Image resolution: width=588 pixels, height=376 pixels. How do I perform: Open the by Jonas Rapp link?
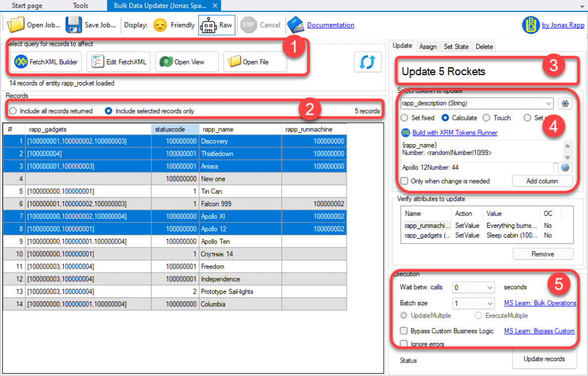pos(563,25)
